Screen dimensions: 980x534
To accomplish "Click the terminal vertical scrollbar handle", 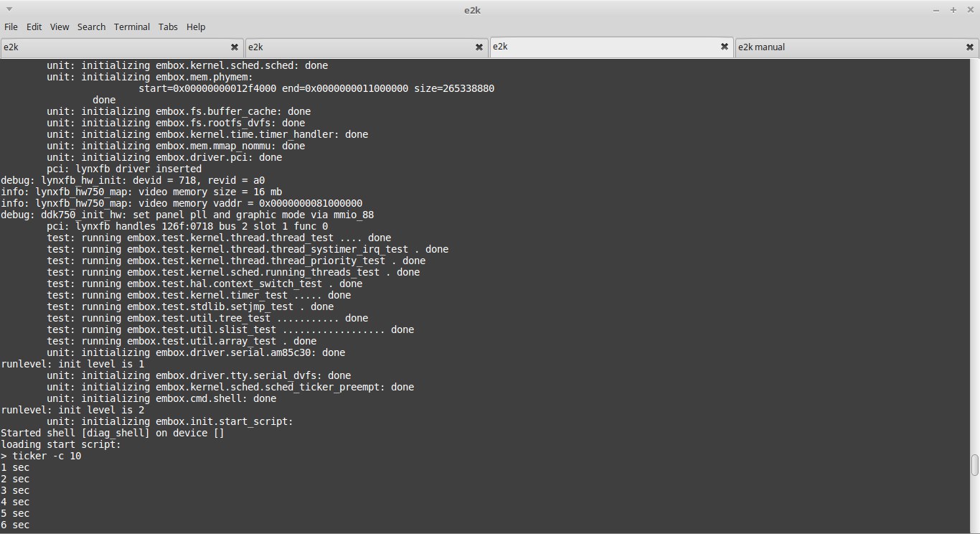I will 975,465.
